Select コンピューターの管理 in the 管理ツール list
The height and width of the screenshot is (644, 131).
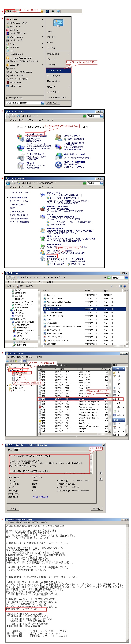(54, 312)
